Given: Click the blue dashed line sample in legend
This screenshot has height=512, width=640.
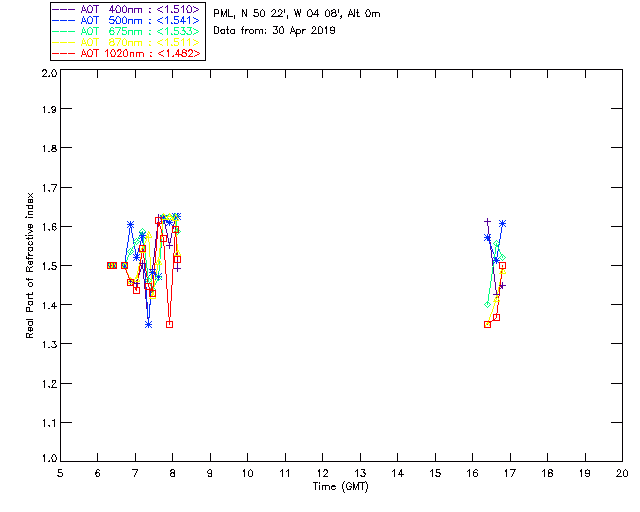Looking at the screenshot, I should (x=64, y=20).
